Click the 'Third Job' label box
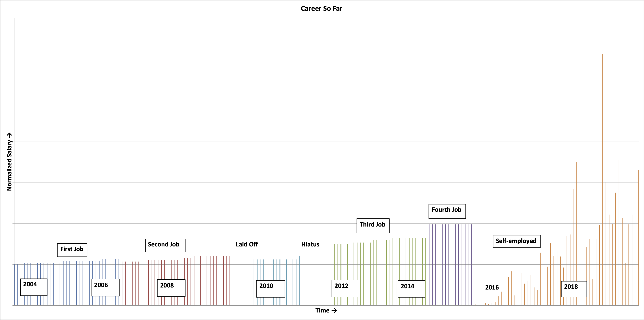This screenshot has height=320, width=644. [373, 226]
